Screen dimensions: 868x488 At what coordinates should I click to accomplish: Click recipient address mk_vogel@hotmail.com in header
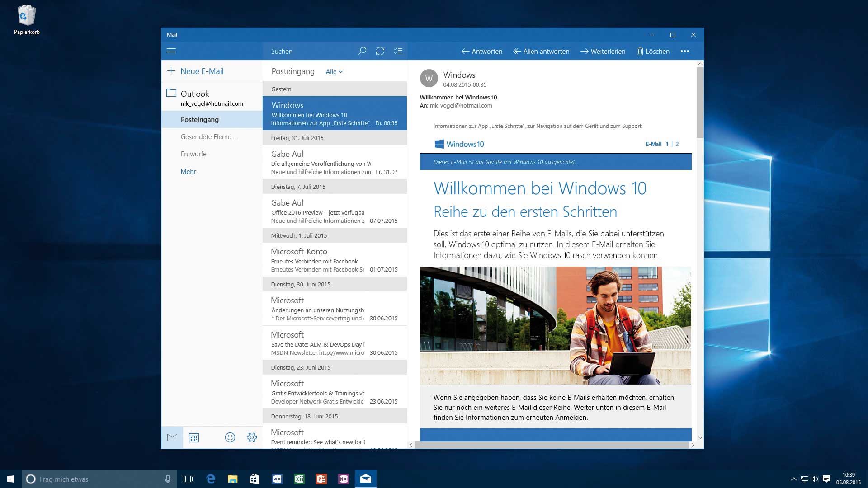(x=461, y=106)
